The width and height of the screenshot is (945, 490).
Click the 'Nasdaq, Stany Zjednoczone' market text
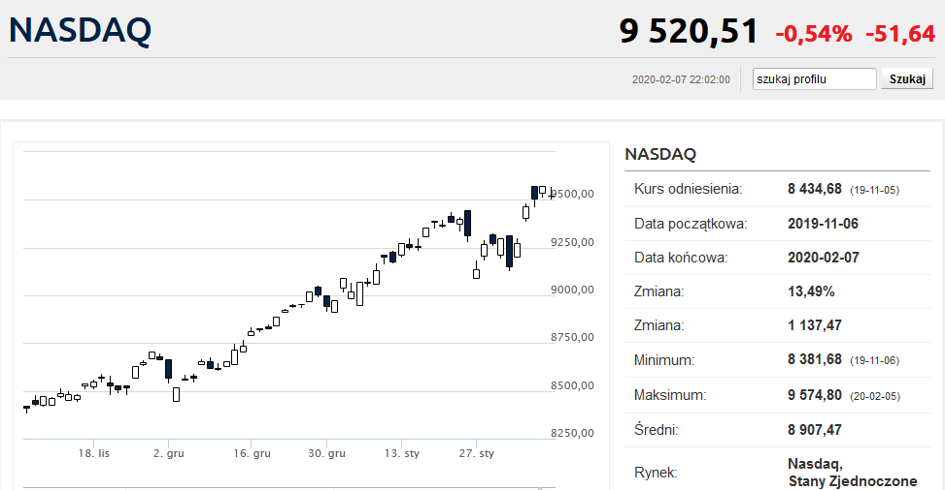pyautogui.click(x=852, y=473)
